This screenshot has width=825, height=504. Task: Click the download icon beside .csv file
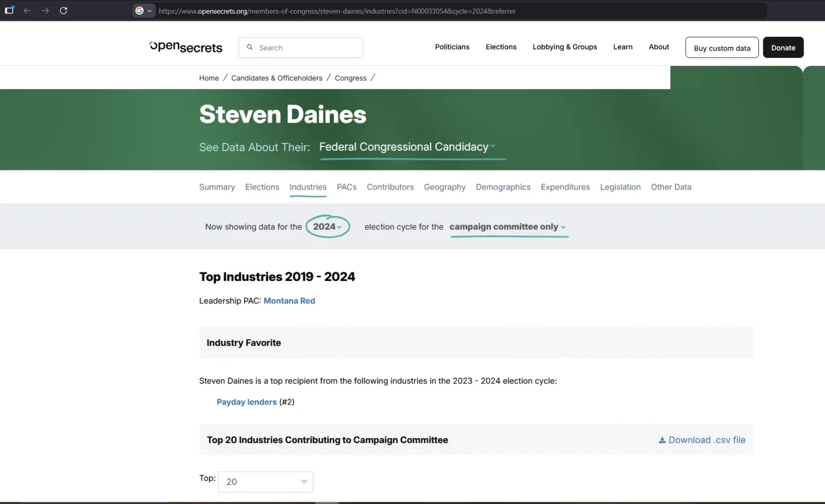662,440
